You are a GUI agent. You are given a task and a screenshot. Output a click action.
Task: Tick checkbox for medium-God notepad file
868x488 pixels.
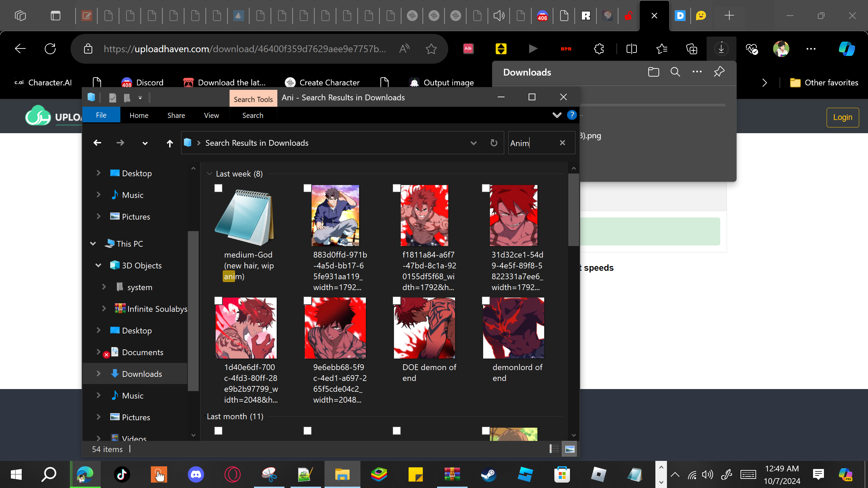pos(218,188)
